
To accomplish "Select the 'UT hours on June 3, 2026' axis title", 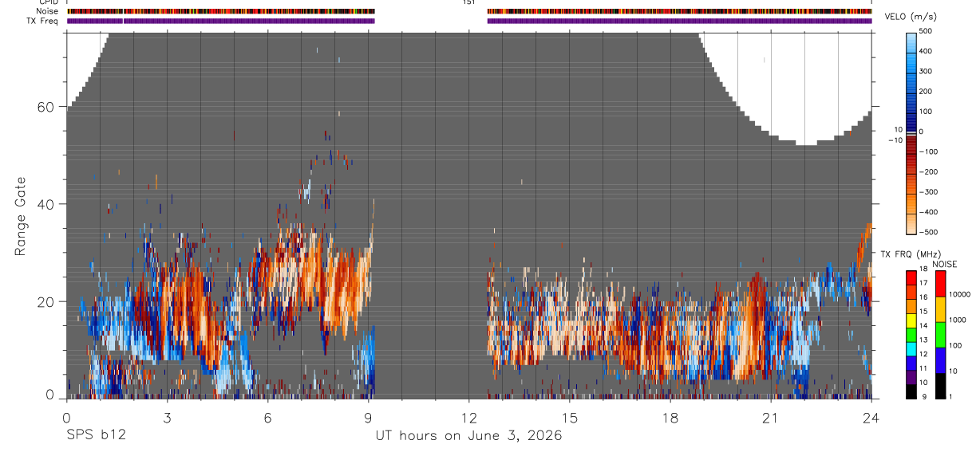I will [469, 435].
